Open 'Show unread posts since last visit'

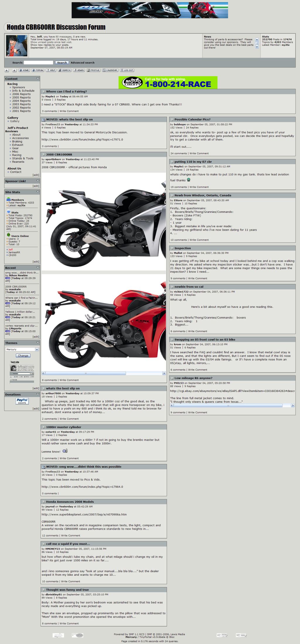(51, 42)
